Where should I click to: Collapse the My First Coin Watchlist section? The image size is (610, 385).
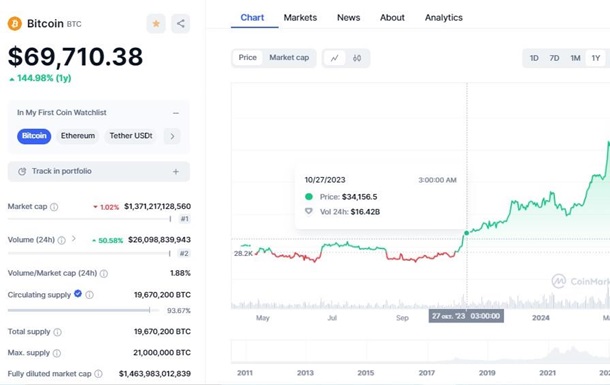coord(176,113)
